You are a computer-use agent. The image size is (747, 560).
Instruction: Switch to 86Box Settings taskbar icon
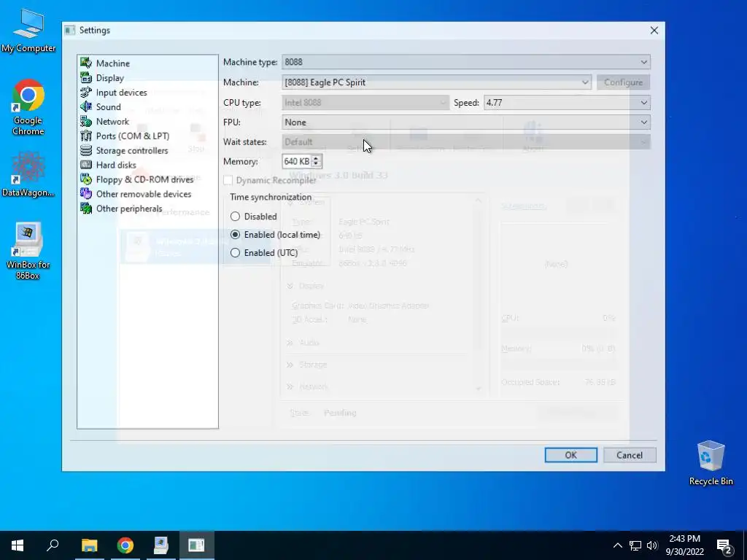196,545
